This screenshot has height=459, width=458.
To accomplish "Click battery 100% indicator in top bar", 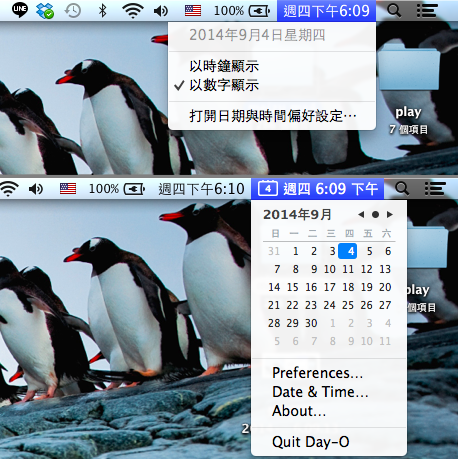I will click(x=242, y=11).
